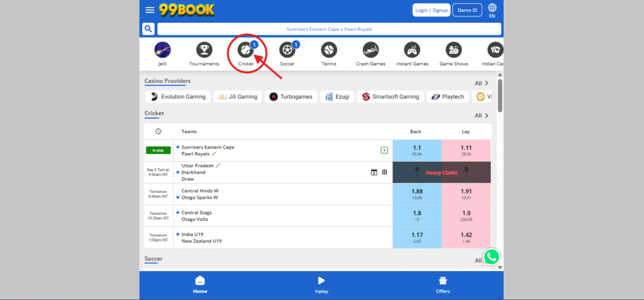Open New Zealand U19 team text
Screen dimensions: 644x300
(x=202, y=241)
